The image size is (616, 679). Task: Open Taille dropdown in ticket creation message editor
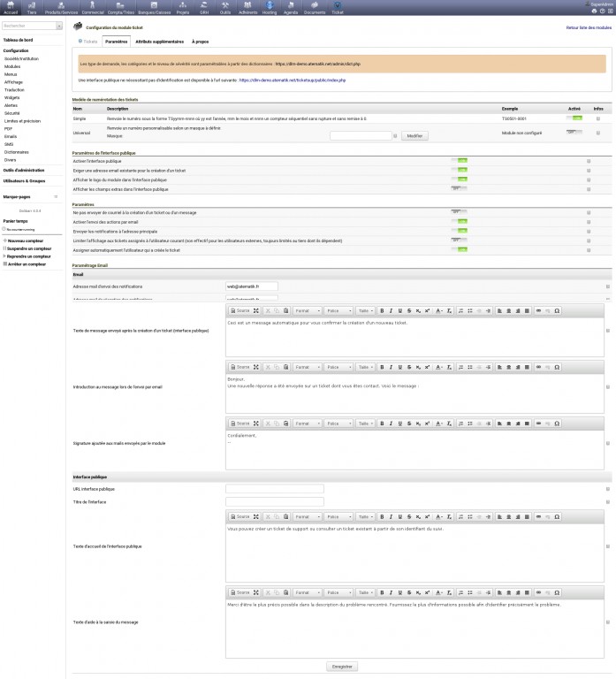point(365,311)
